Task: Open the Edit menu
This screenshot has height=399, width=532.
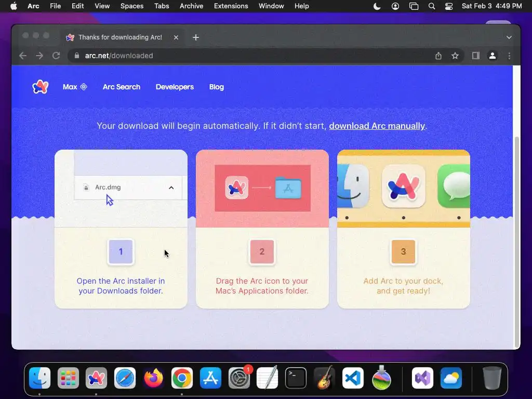Action: (78, 6)
